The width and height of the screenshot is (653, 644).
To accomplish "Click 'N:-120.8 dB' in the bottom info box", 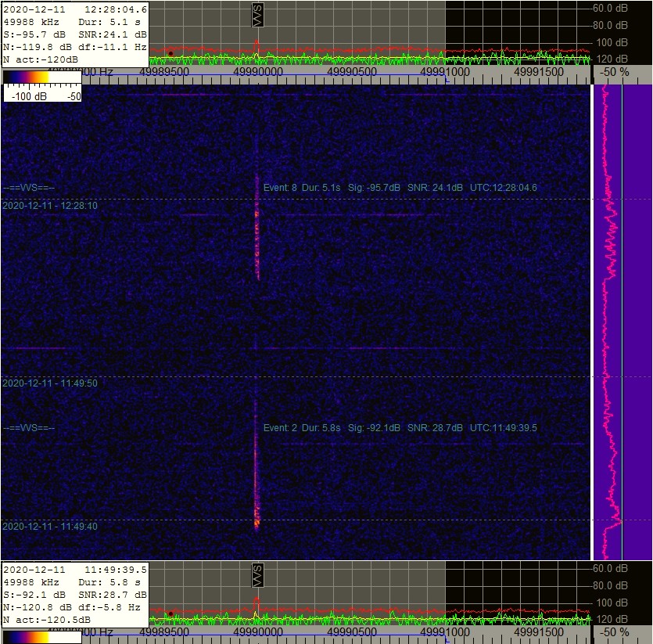I will (x=38, y=607).
